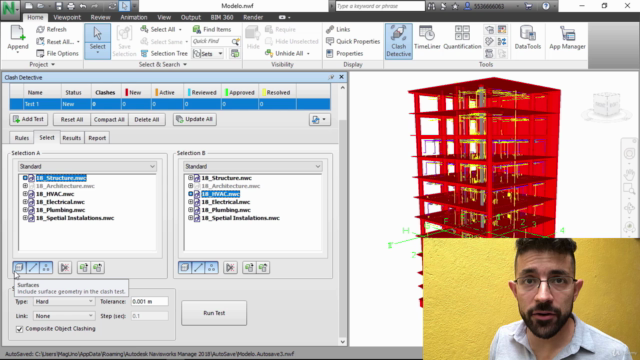Open the Animation ribbon tab
The width and height of the screenshot is (640, 360).
coord(133,18)
